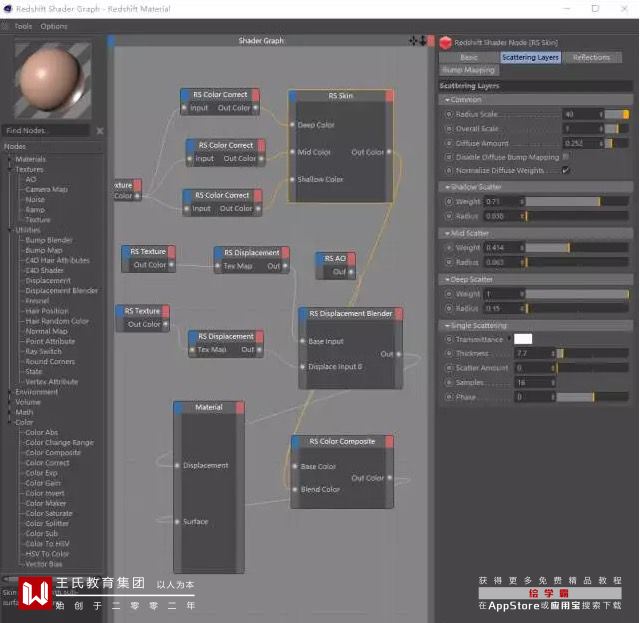640x623 pixels.
Task: Select Color Correct in the nodes list
Action: pos(47,463)
